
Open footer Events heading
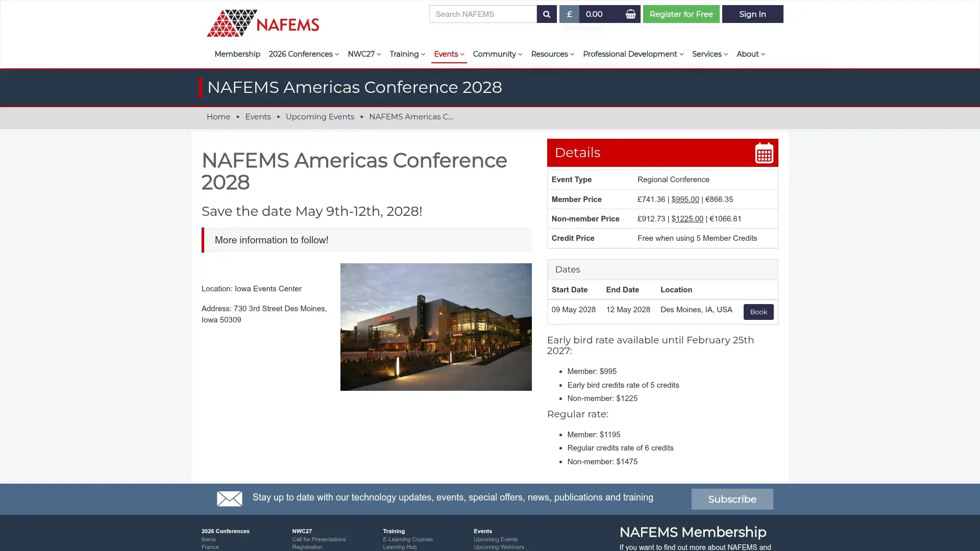[x=482, y=531]
